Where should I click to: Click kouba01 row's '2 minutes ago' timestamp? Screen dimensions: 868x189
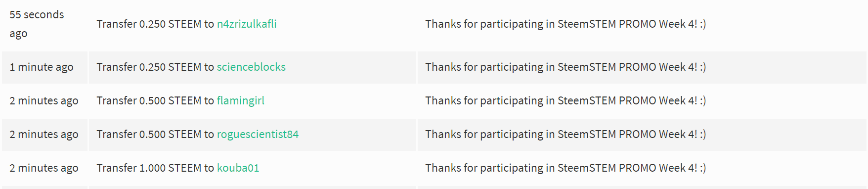pos(44,168)
